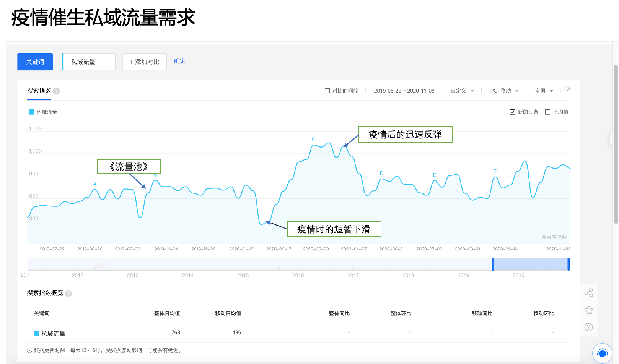The image size is (619, 364).
Task: Click the blue 关键词 button
Action: [35, 62]
